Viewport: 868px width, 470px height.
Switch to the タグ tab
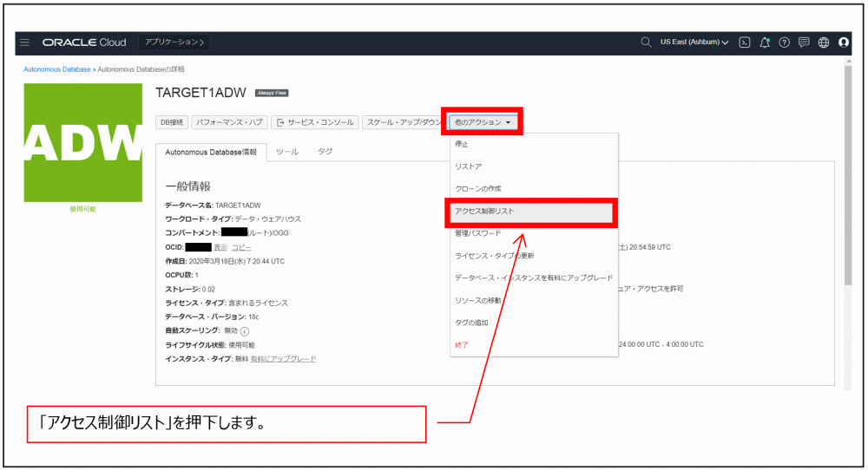click(x=325, y=152)
